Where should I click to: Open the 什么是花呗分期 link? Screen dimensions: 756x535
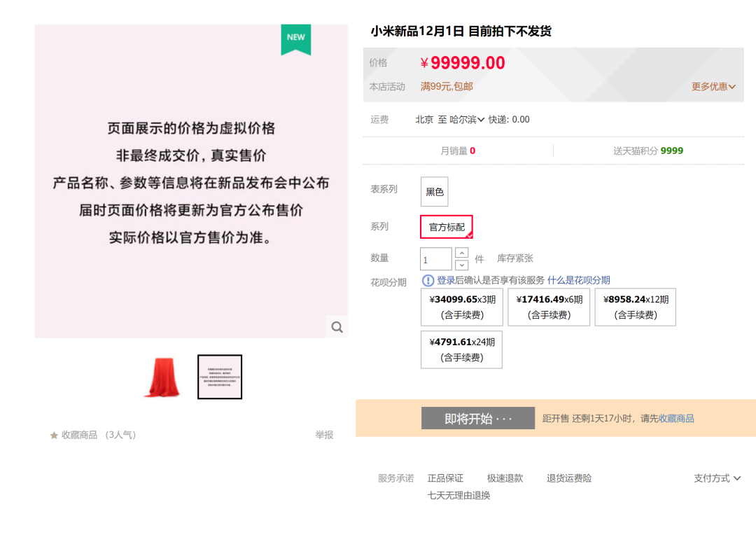[x=579, y=280]
